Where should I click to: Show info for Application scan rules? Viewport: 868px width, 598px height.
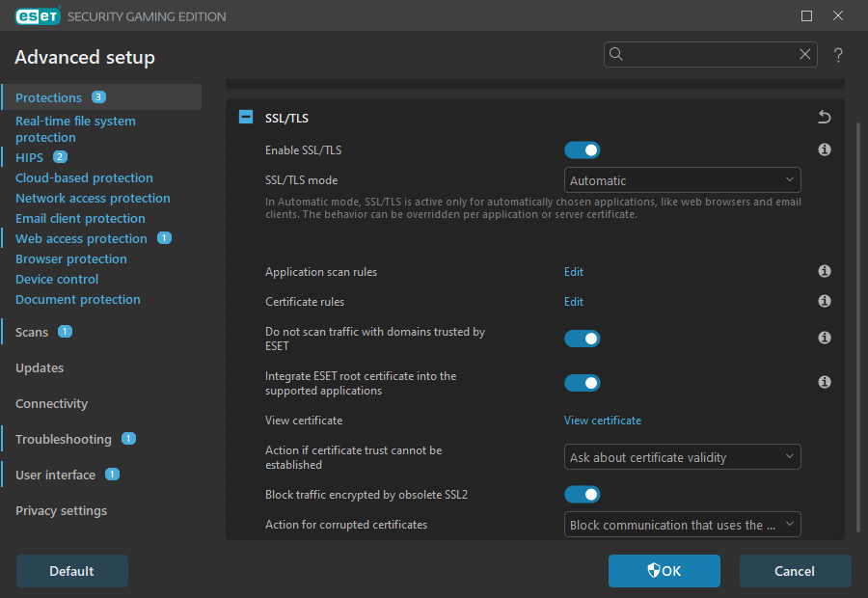[825, 271]
